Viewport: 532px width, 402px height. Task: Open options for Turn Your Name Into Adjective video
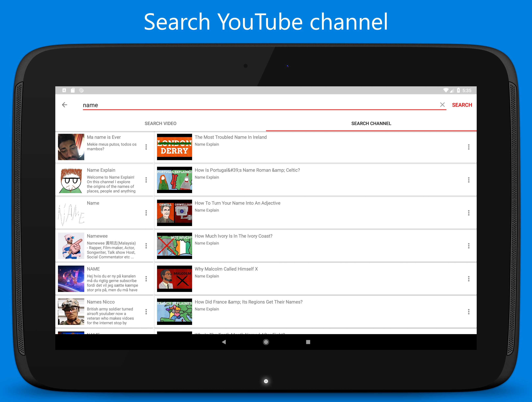point(468,213)
